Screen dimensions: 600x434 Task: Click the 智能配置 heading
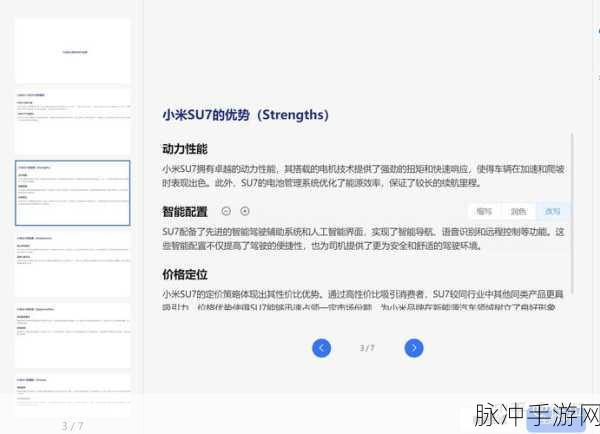tap(185, 211)
